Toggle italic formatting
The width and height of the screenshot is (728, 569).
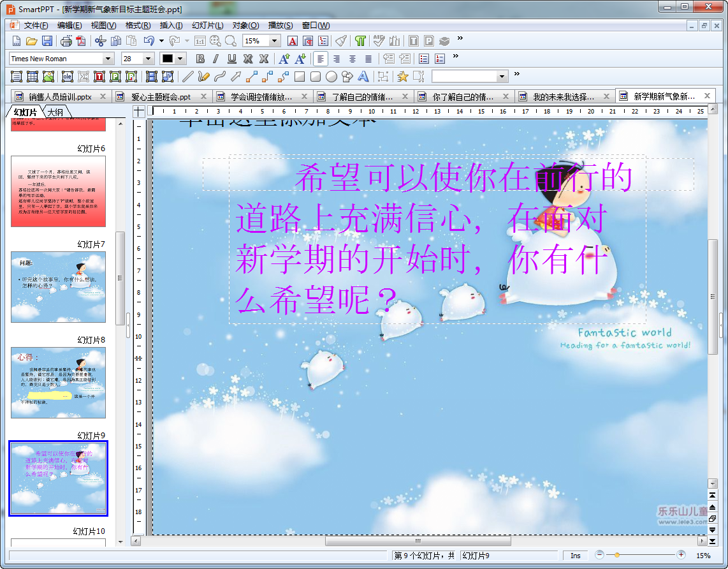216,59
